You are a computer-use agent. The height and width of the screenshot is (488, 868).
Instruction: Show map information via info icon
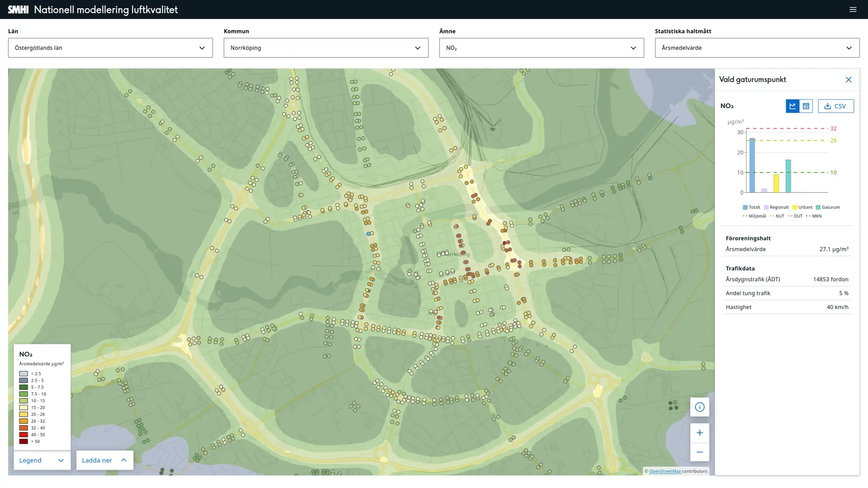point(699,407)
